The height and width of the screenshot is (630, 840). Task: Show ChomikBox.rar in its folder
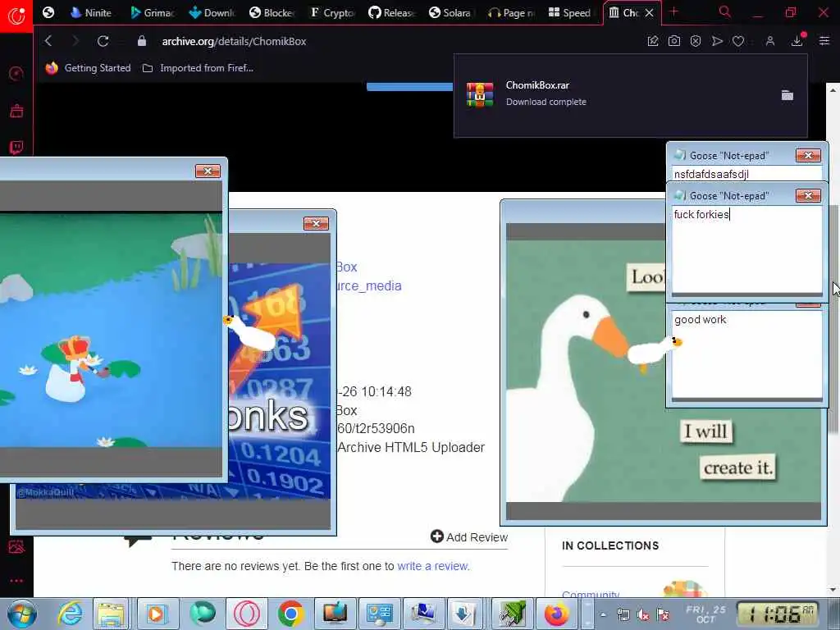(787, 95)
